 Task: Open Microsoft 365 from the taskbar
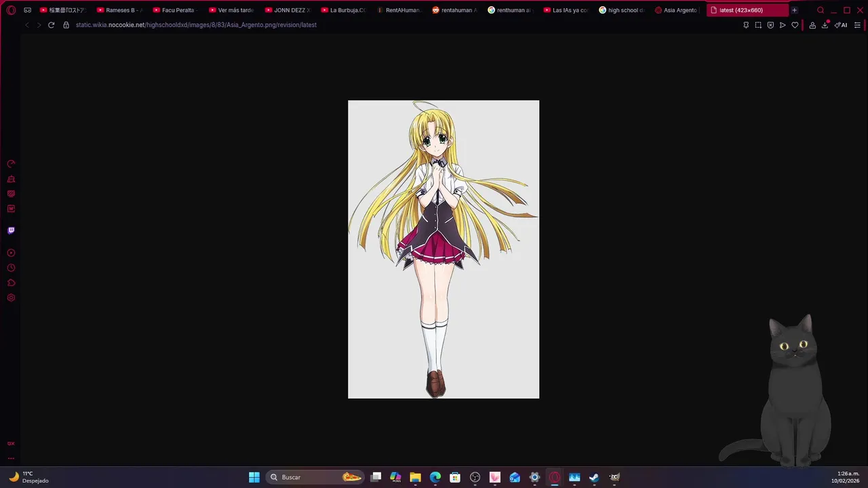point(395,477)
